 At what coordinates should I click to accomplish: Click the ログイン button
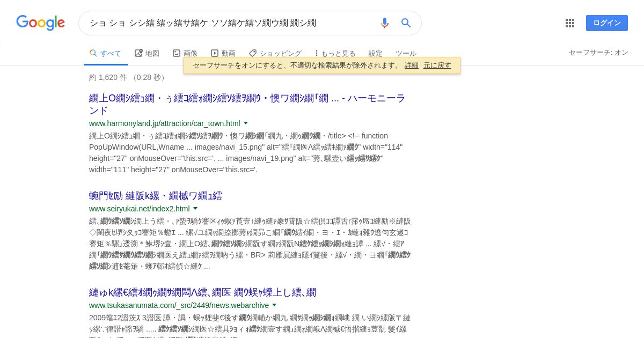pyautogui.click(x=607, y=23)
